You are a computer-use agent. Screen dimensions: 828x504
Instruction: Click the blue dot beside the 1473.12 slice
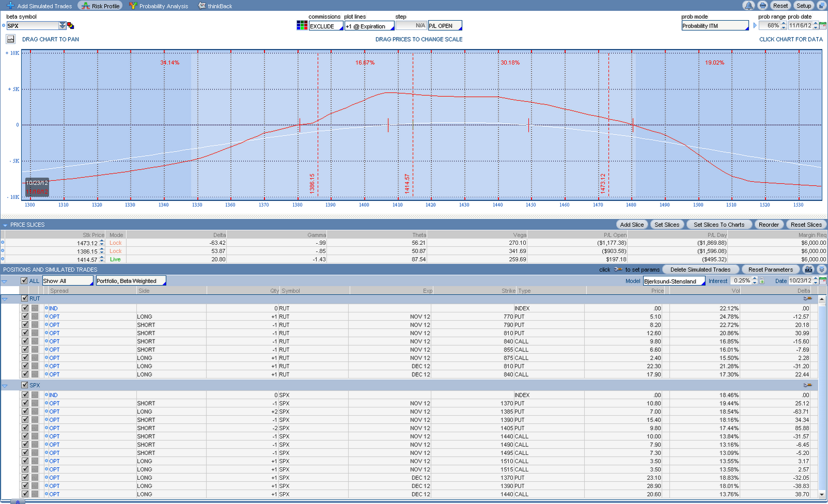coord(3,242)
